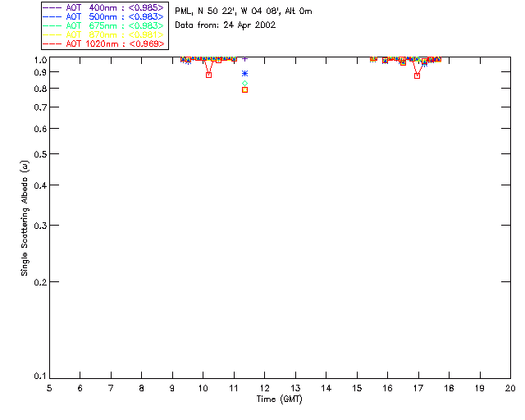Click x-axis hour label 20
Viewport: 525px width, 420px height.
(510, 388)
